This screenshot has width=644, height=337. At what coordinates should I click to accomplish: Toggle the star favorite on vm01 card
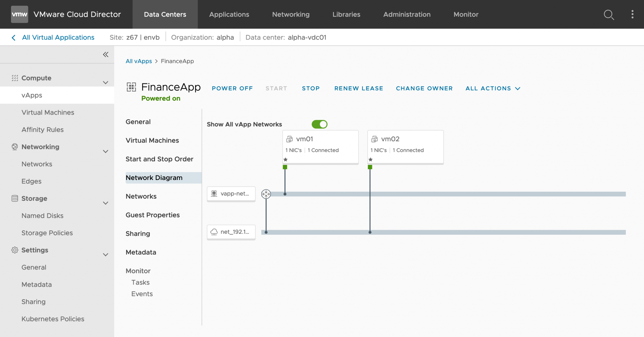tap(285, 160)
